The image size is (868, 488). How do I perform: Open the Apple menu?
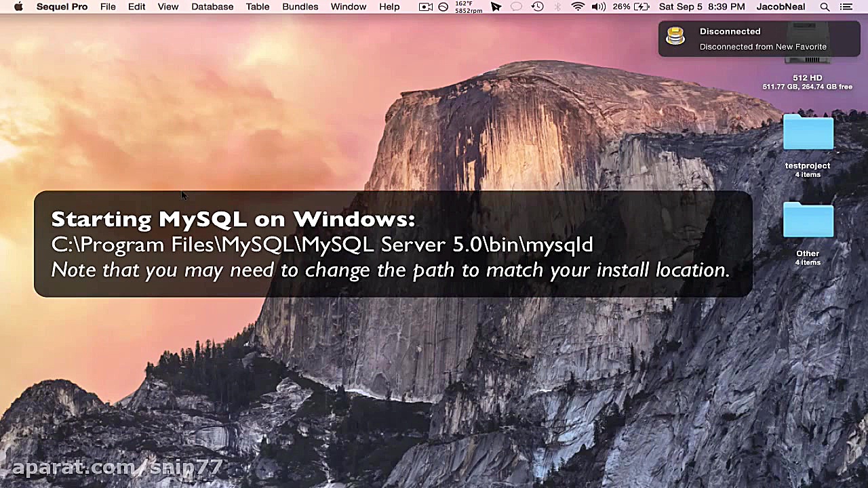[x=18, y=7]
